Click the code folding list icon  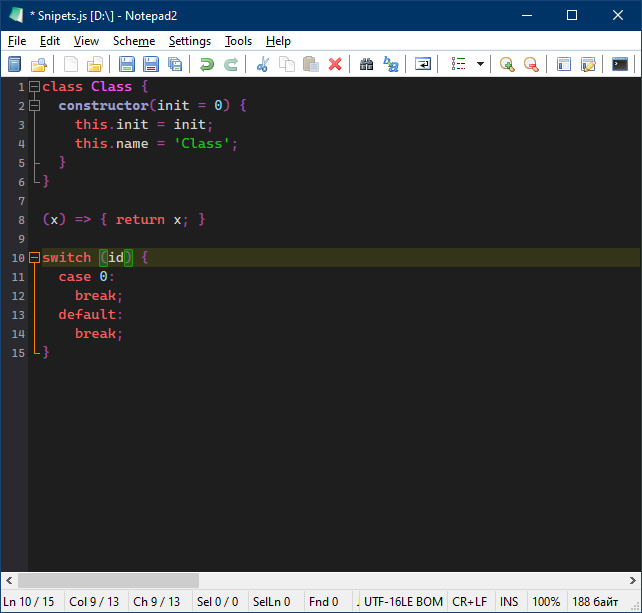[x=459, y=64]
